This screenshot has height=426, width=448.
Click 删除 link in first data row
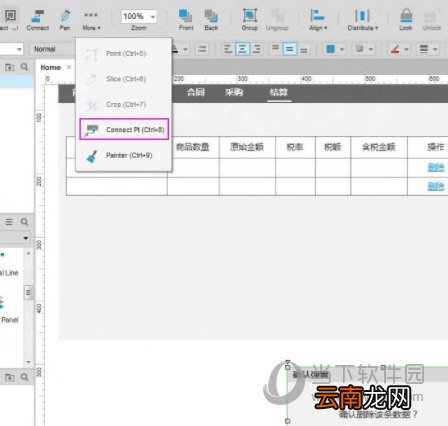(436, 167)
